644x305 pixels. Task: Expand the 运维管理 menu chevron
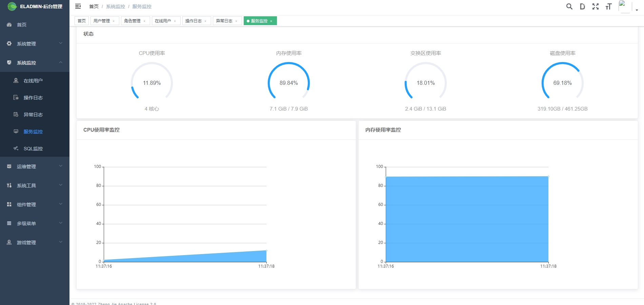click(61, 166)
